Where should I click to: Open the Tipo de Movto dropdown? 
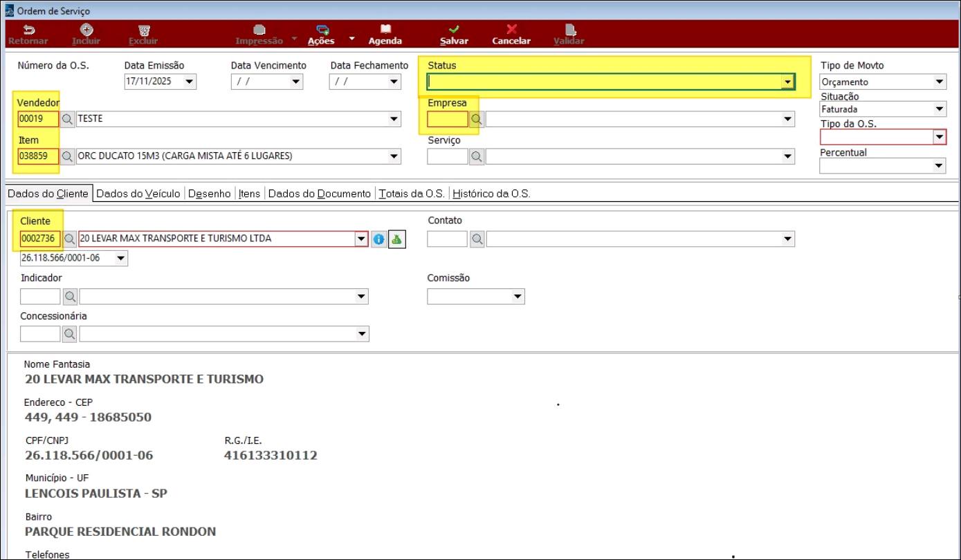[x=939, y=82]
